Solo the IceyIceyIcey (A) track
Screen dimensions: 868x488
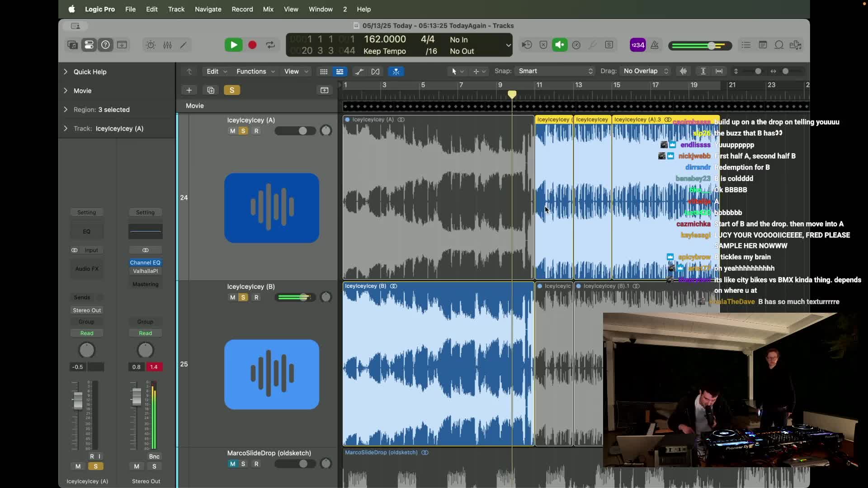pos(243,131)
